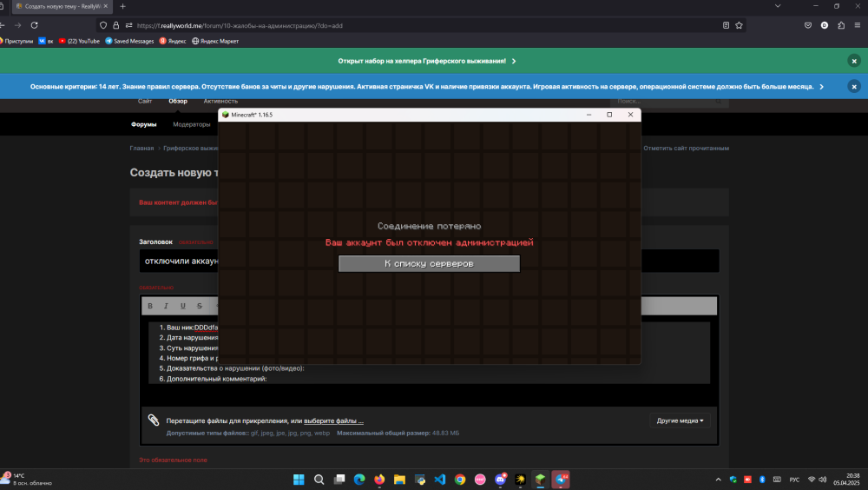Click 'Отметить сайт прочитанным' link
Screen dimensions: 868x490
pos(686,148)
